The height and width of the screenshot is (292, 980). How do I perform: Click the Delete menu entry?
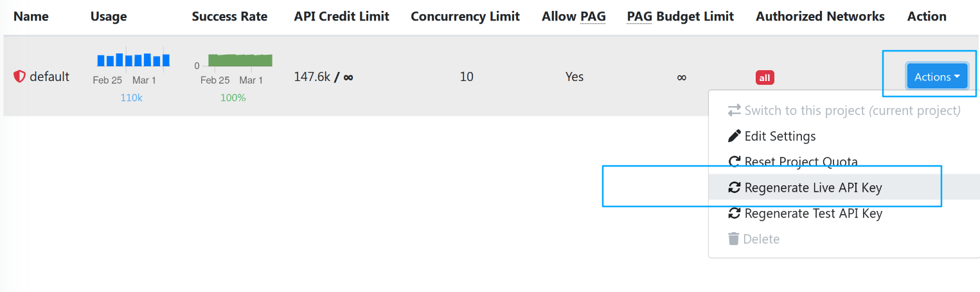tap(761, 239)
